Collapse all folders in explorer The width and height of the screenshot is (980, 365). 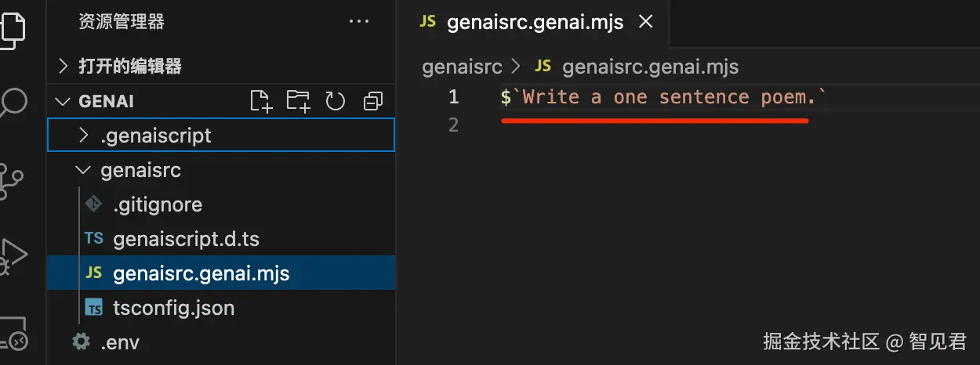coord(373,101)
